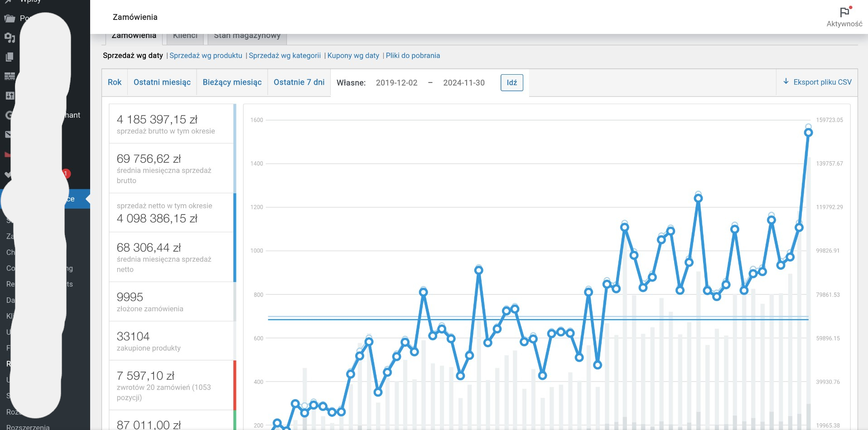Click the envelope icon in the sidebar
The image size is (868, 430).
coord(9,134)
